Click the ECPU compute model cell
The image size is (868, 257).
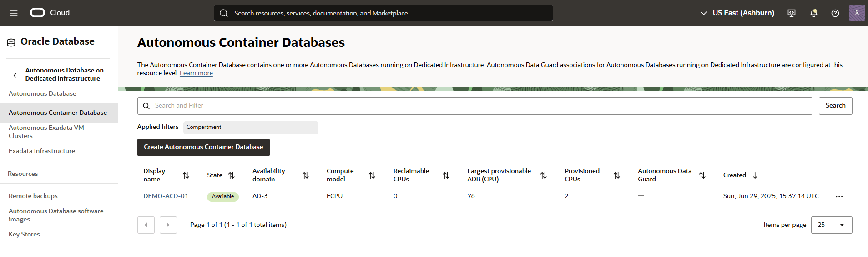coord(334,196)
